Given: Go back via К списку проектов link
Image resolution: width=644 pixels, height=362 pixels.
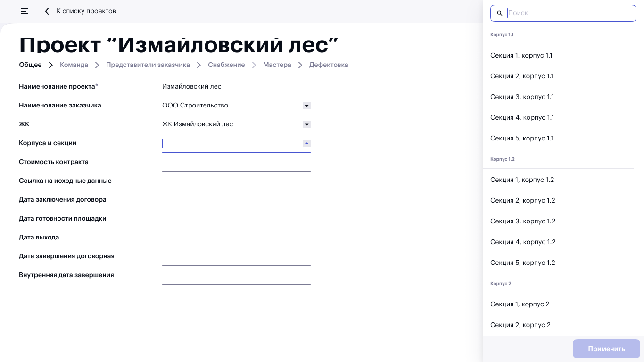Looking at the screenshot, I should [86, 11].
